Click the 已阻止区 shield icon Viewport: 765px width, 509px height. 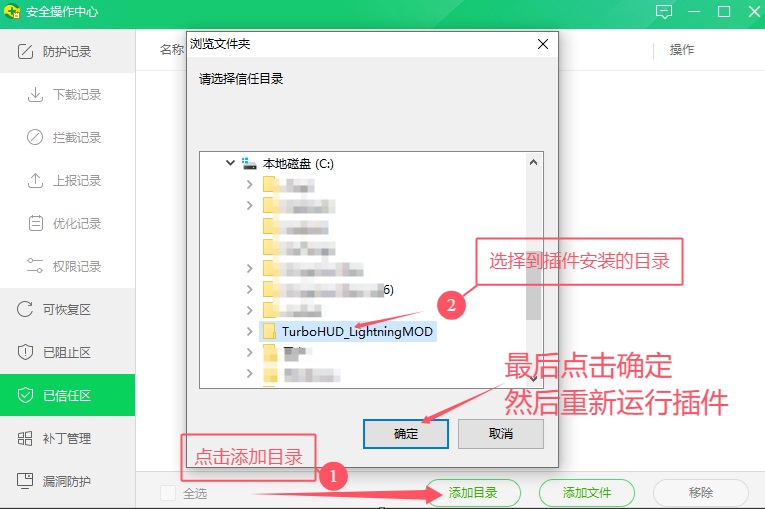(26, 353)
